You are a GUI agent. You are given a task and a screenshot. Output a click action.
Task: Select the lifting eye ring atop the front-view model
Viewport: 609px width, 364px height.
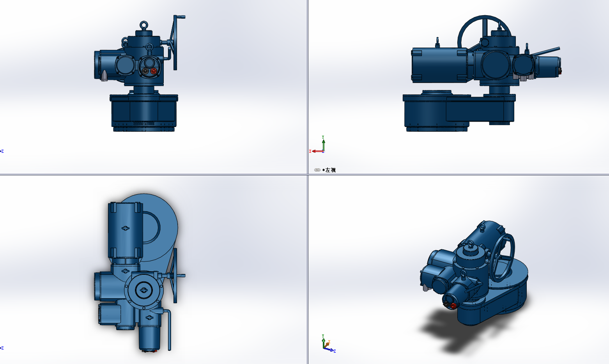(x=144, y=25)
